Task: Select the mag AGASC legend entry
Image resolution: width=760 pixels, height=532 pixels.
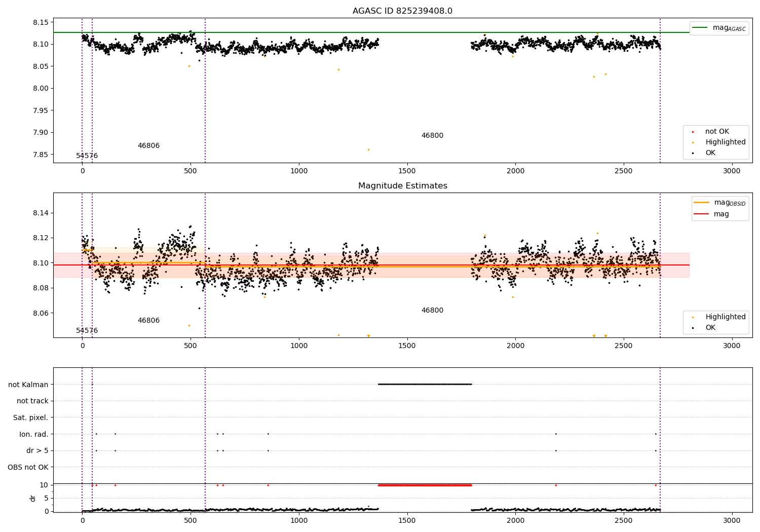Action: [719, 28]
